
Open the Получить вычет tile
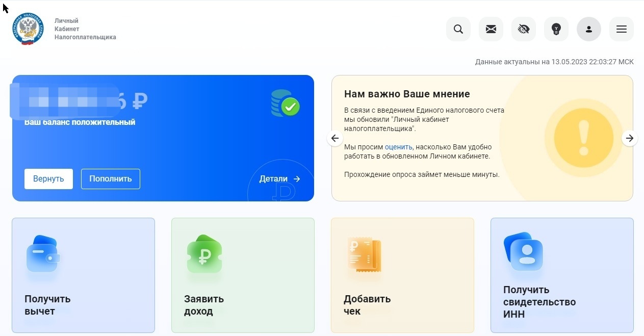(83, 275)
